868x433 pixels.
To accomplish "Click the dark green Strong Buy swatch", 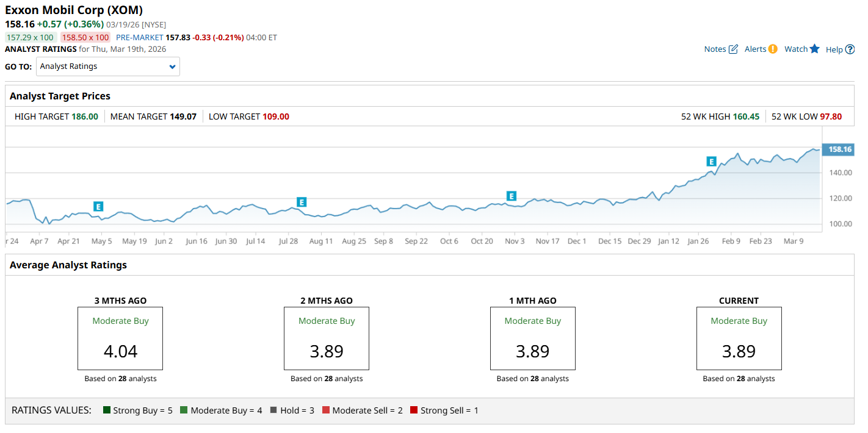I will (x=107, y=410).
